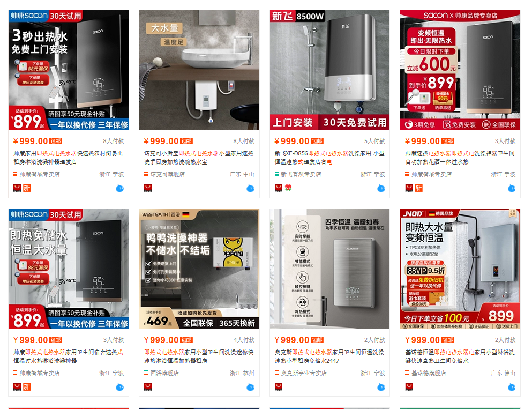Open the WESTBATH duck water heater image
Screen dimensions: 532x409
[x=199, y=269]
